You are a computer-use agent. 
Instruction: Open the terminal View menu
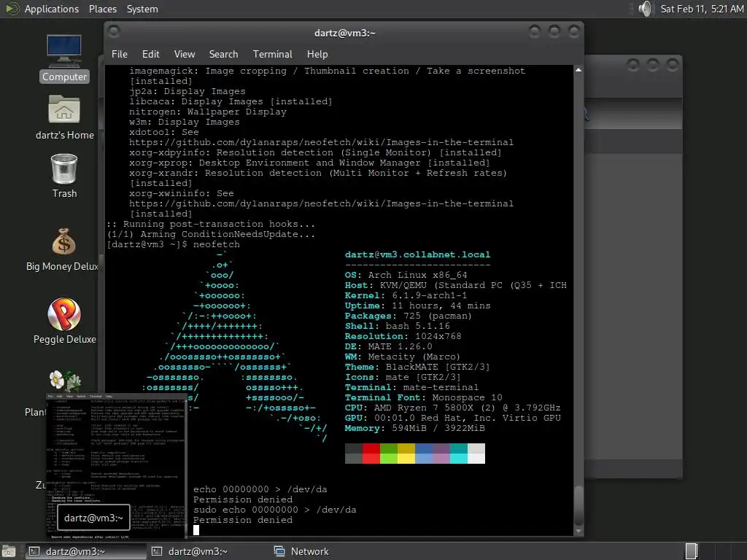point(185,54)
